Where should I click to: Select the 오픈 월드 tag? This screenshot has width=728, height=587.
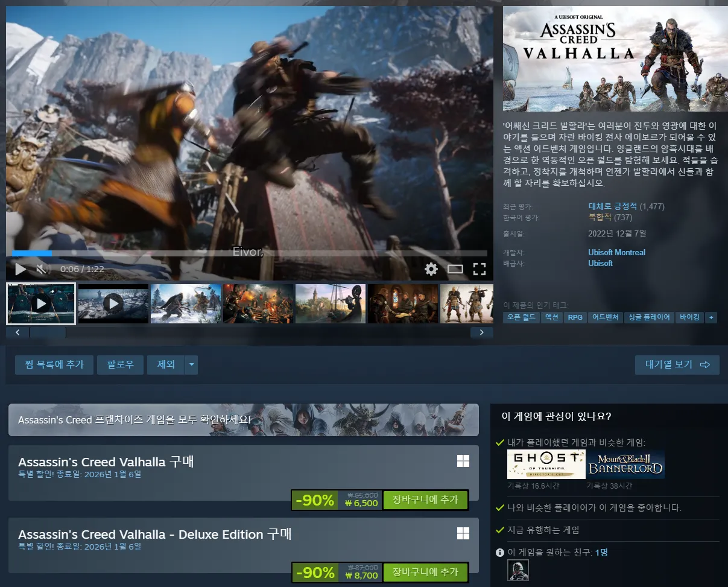point(521,317)
